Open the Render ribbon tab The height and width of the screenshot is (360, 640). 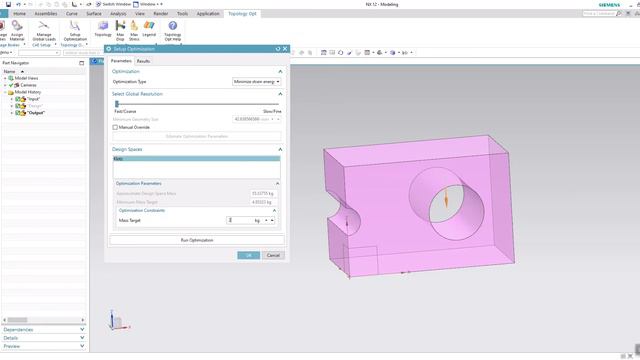click(x=160, y=13)
